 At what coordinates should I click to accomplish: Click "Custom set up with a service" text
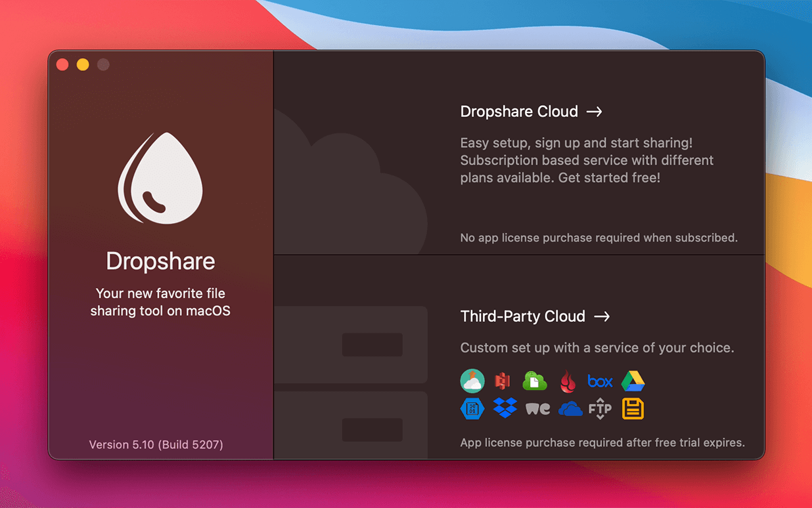pyautogui.click(x=597, y=348)
